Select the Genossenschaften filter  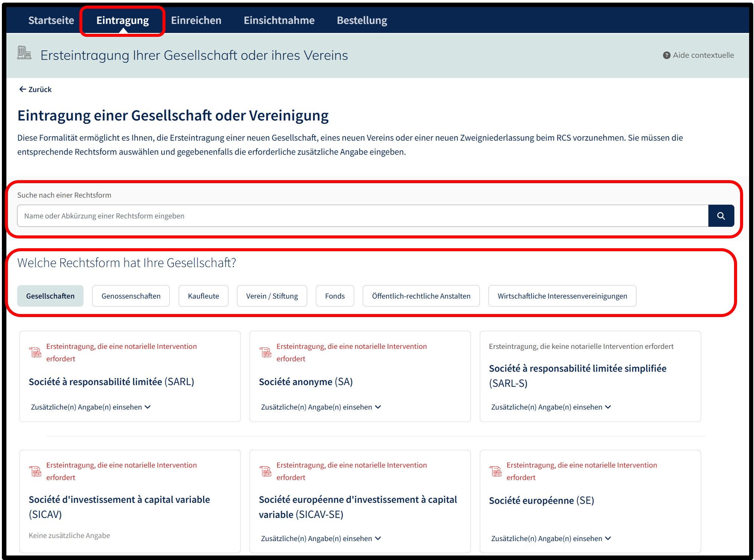[x=131, y=296]
